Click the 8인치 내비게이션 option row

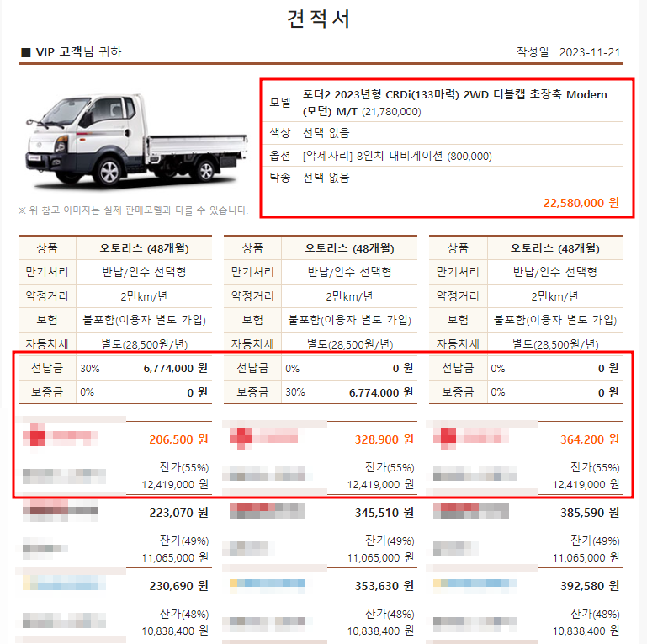click(x=443, y=156)
